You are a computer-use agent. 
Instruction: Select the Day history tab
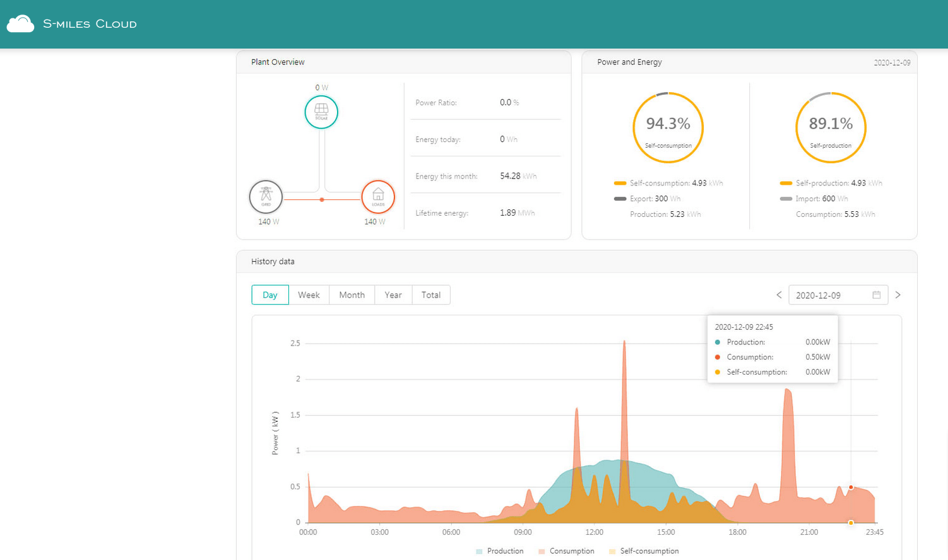click(270, 295)
